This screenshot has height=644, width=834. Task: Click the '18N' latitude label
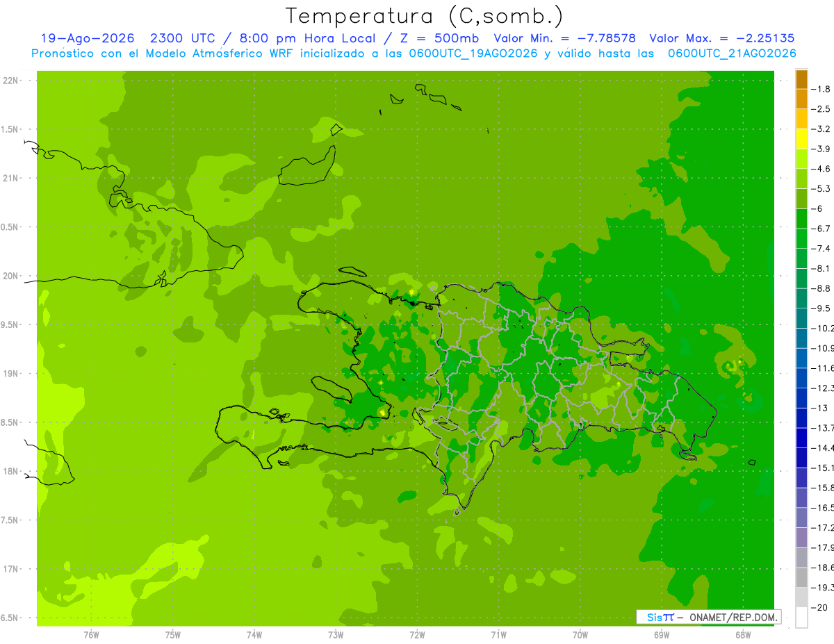point(11,471)
